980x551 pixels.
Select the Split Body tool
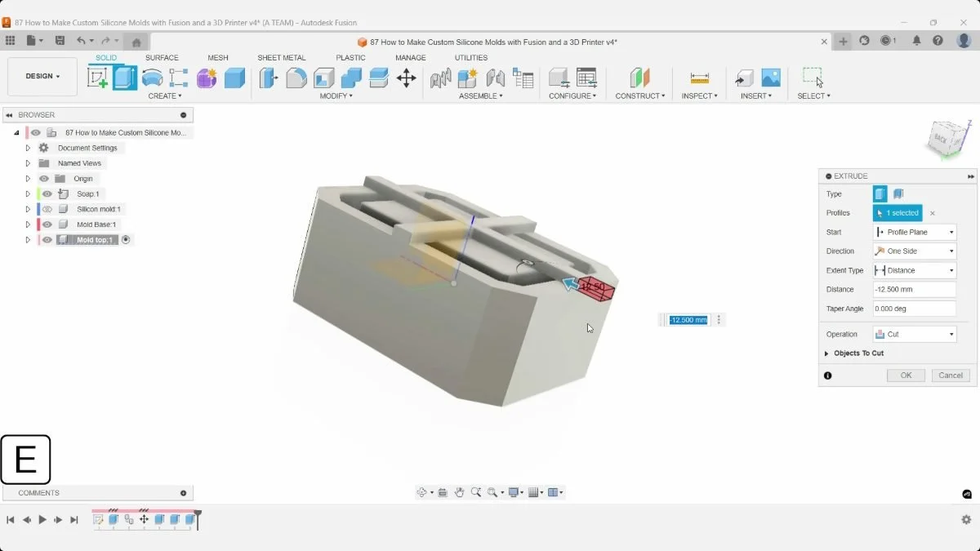[x=378, y=78]
